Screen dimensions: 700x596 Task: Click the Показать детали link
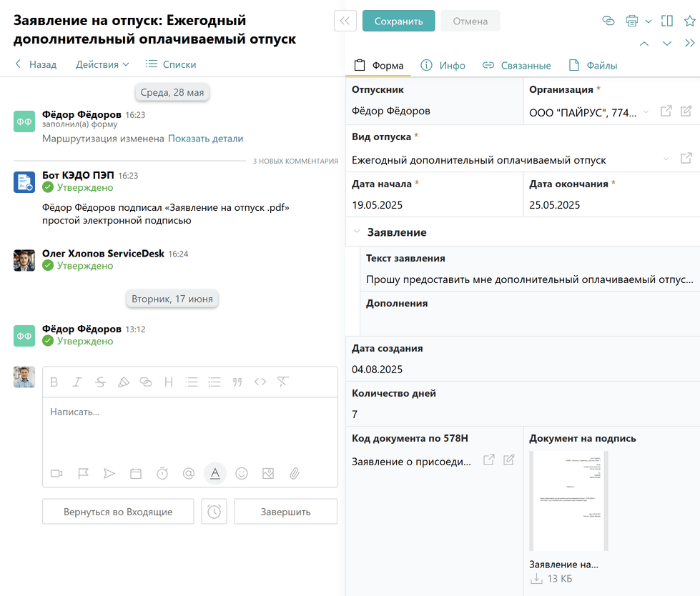(x=206, y=139)
